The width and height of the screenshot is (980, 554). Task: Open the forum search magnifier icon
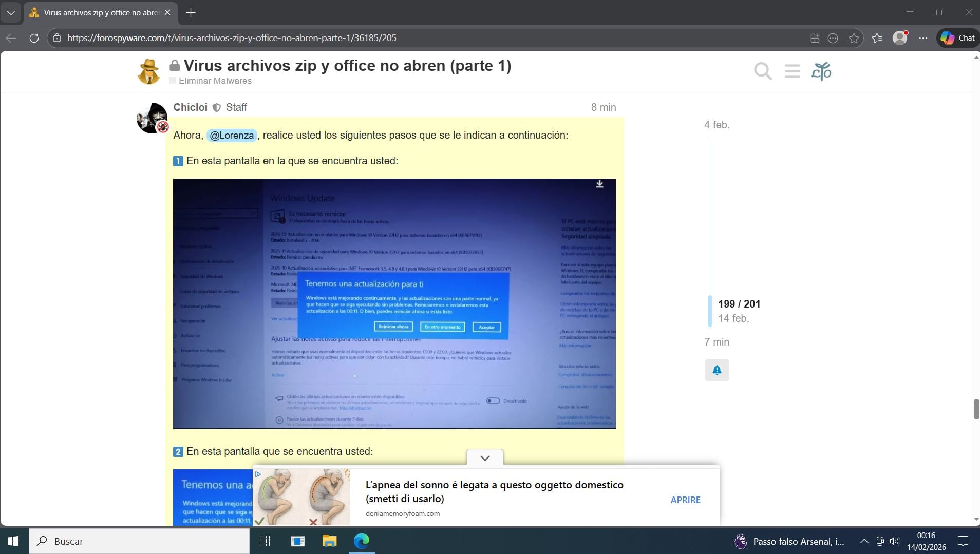point(763,71)
